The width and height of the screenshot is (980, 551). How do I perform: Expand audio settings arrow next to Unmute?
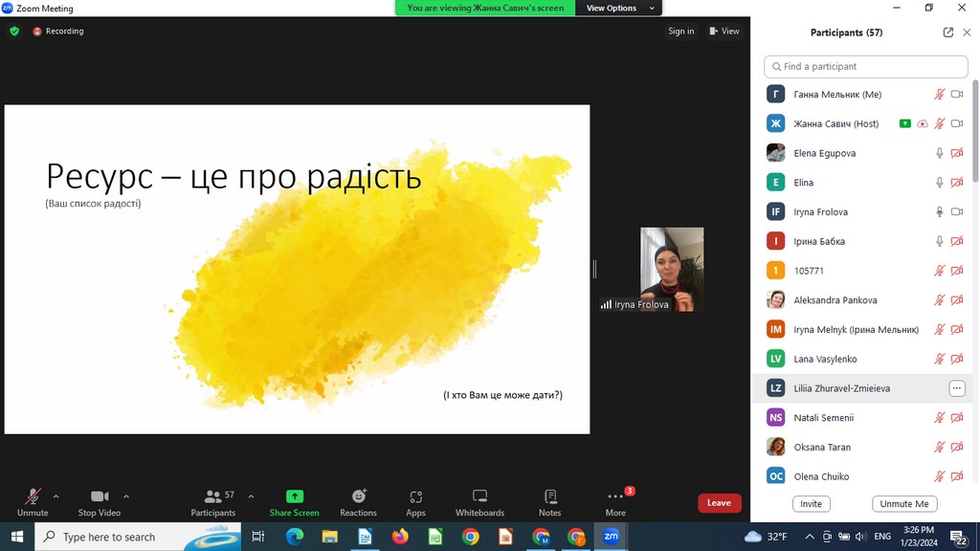[56, 496]
